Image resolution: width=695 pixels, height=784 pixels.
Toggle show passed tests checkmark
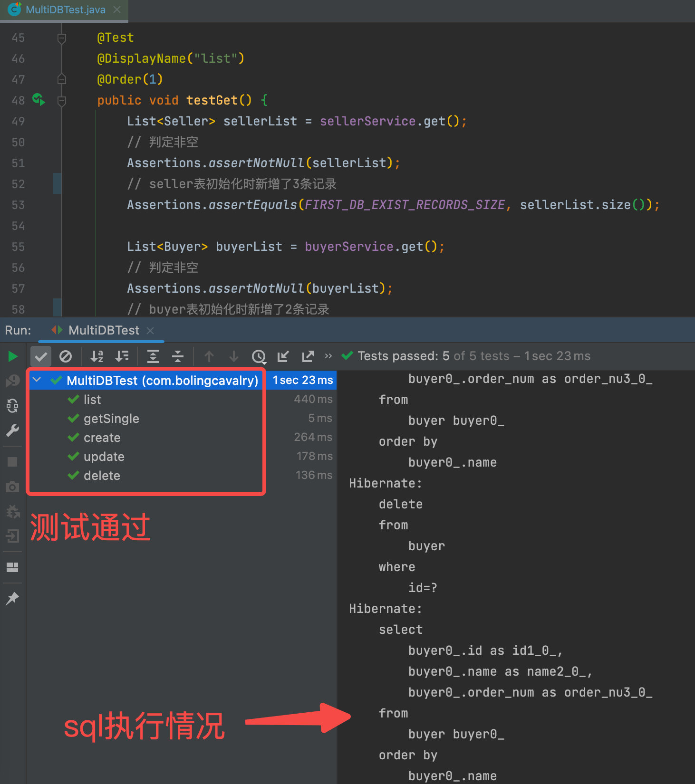pyautogui.click(x=41, y=356)
